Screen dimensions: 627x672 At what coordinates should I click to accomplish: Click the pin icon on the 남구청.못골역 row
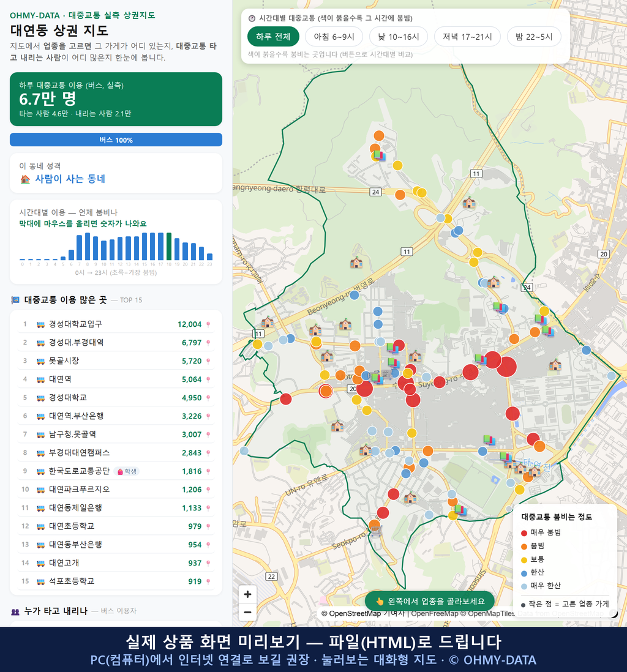(208, 435)
